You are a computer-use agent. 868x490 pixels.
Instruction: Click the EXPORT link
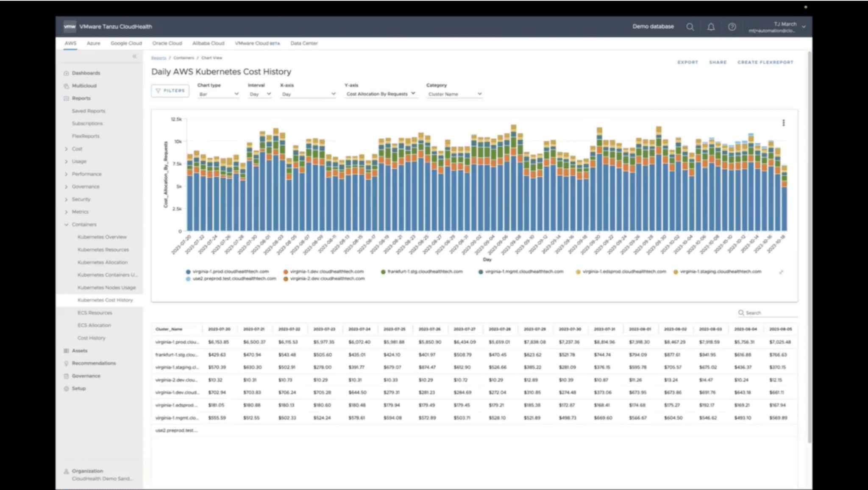687,62
